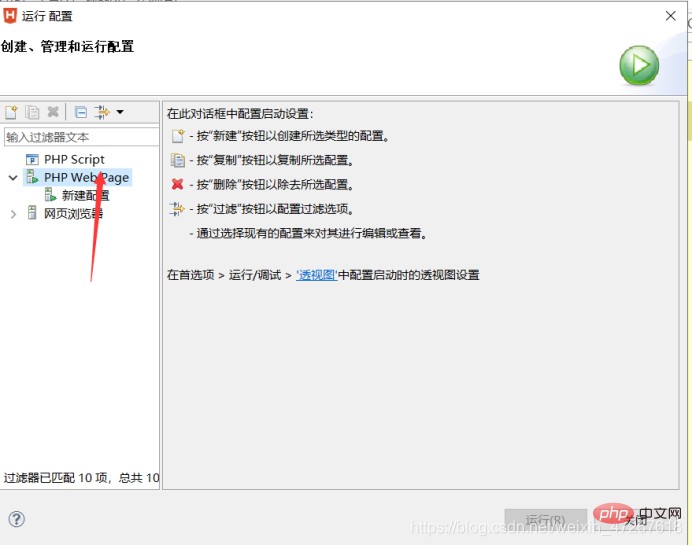Click the 创建、管理和运行配置 heading text
Image resolution: width=692 pixels, height=546 pixels.
pyautogui.click(x=67, y=46)
